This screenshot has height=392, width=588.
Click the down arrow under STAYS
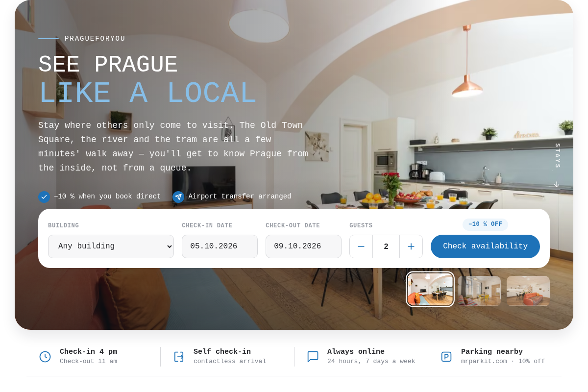pyautogui.click(x=557, y=184)
